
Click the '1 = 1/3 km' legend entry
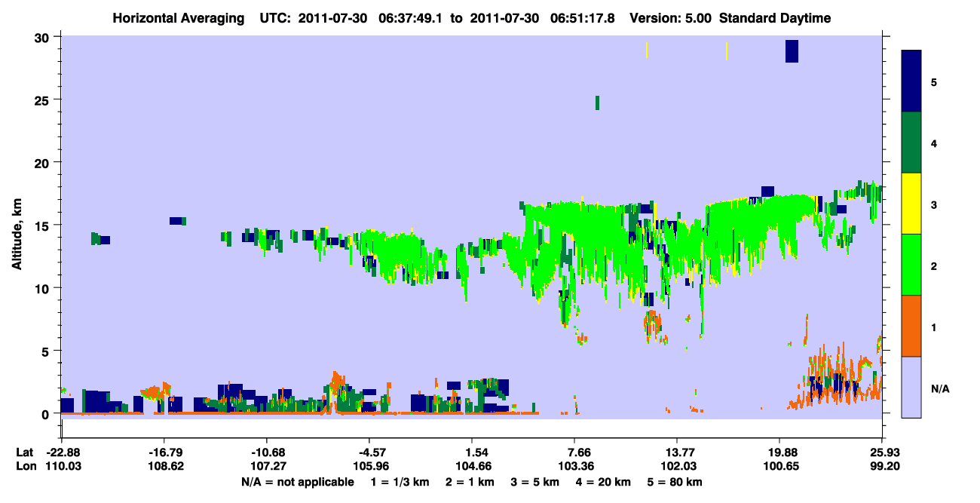pyautogui.click(x=398, y=481)
